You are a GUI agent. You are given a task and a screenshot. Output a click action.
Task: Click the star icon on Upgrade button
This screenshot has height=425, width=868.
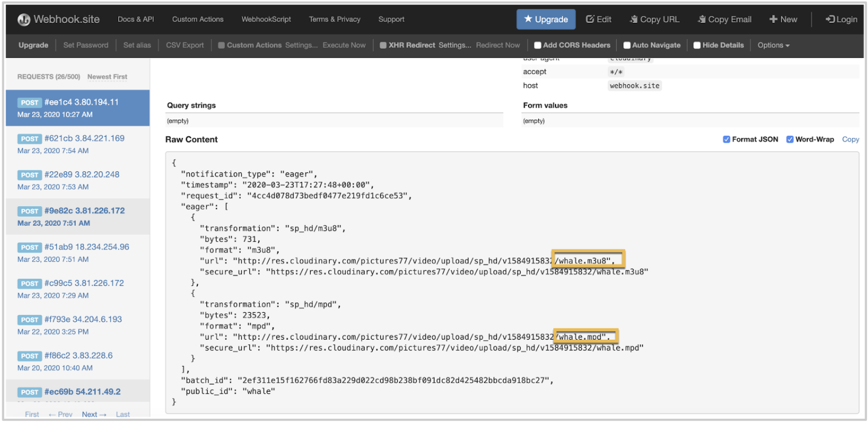[x=528, y=19]
